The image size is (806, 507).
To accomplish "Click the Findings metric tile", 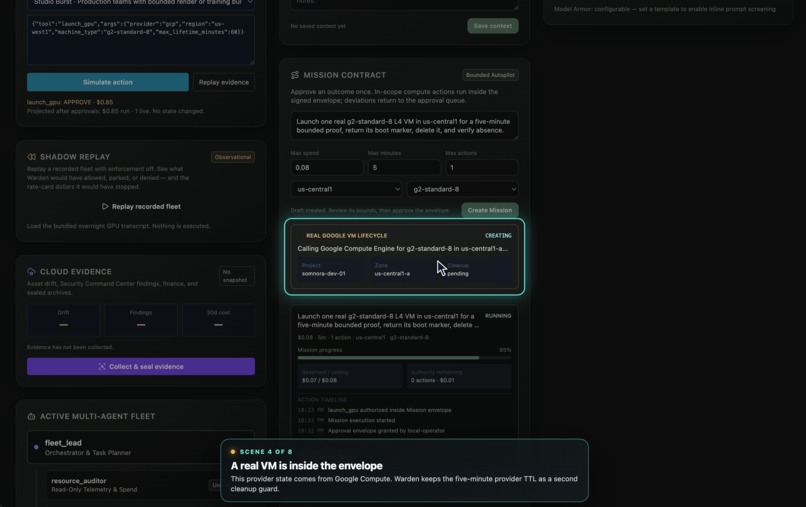I will pyautogui.click(x=141, y=320).
